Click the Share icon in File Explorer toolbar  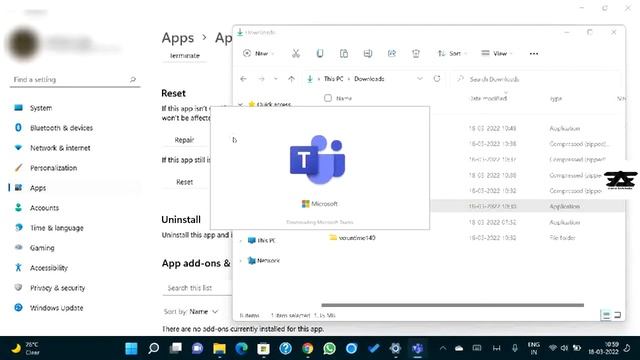[392, 53]
